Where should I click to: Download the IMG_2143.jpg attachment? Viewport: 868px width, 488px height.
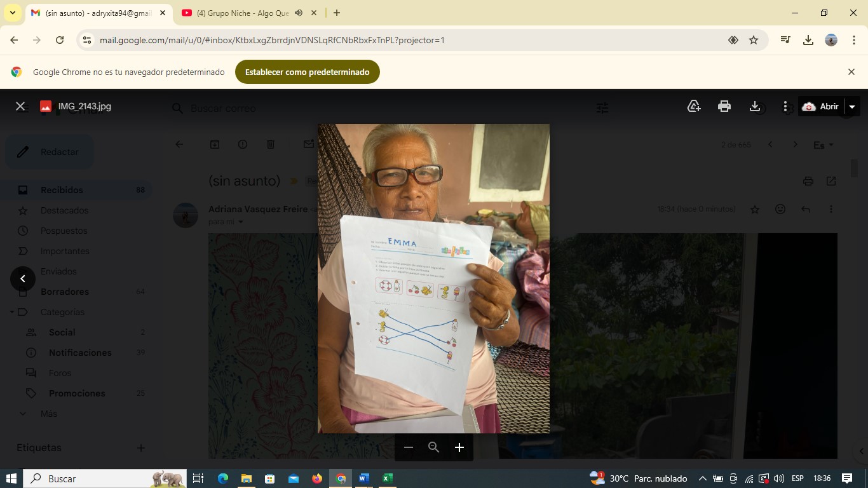tap(755, 106)
